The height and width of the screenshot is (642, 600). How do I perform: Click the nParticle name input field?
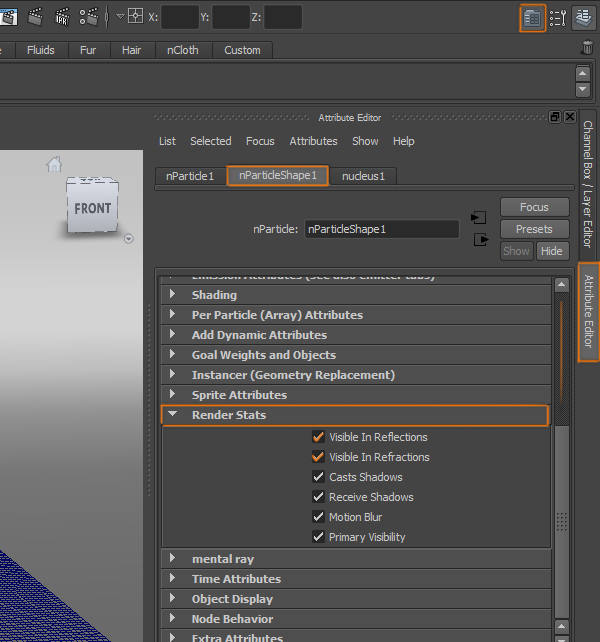pyautogui.click(x=381, y=229)
